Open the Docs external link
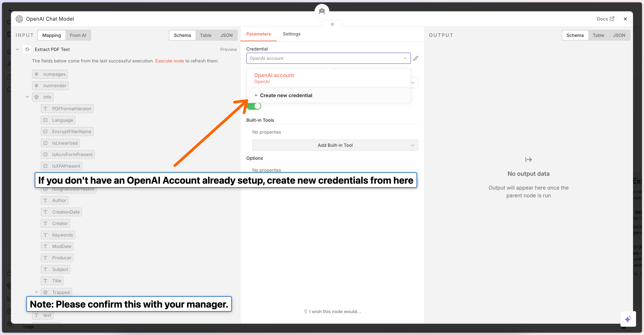644x335 pixels. pyautogui.click(x=605, y=19)
